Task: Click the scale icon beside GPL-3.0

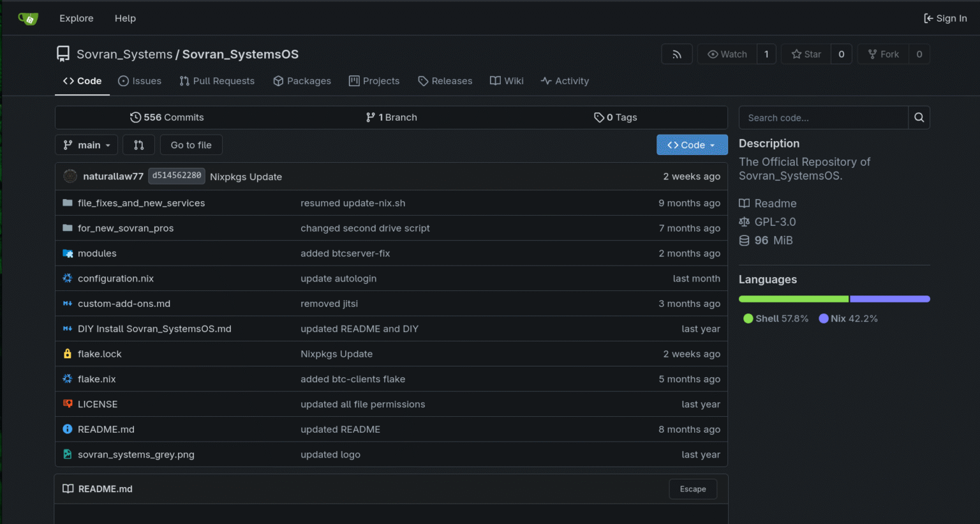Action: pyautogui.click(x=744, y=222)
